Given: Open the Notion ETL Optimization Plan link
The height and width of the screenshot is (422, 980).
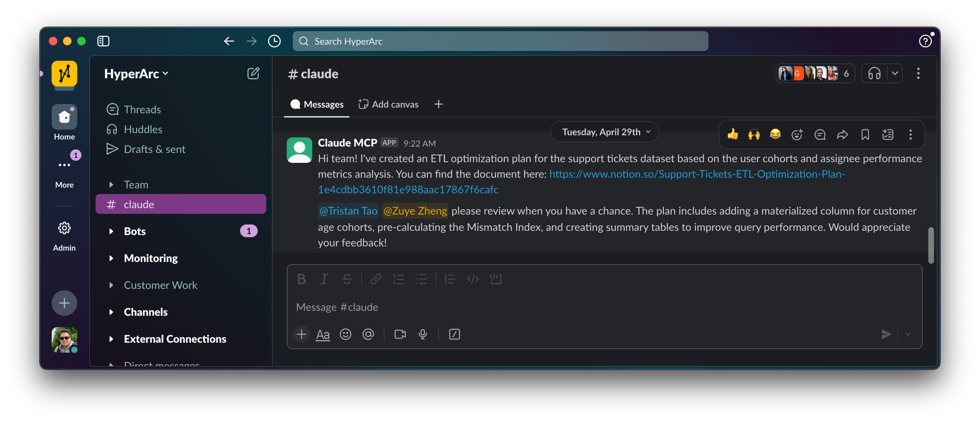Looking at the screenshot, I should pyautogui.click(x=696, y=174).
